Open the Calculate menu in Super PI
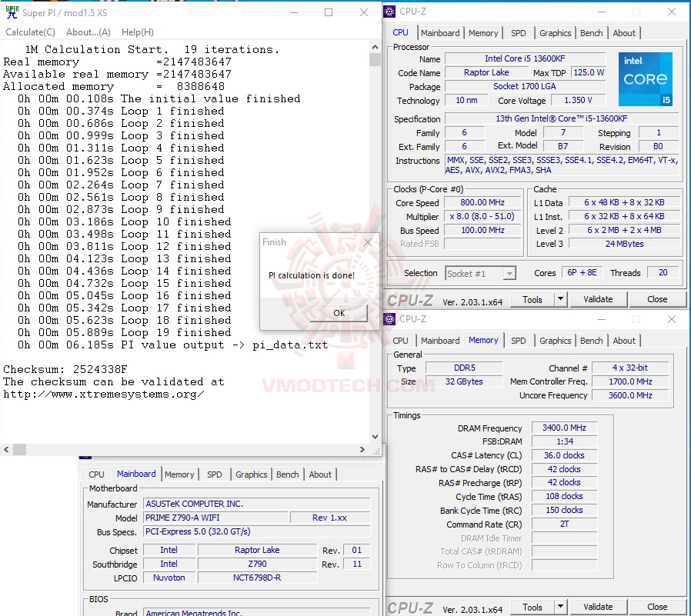The height and width of the screenshot is (616, 691). click(x=30, y=32)
